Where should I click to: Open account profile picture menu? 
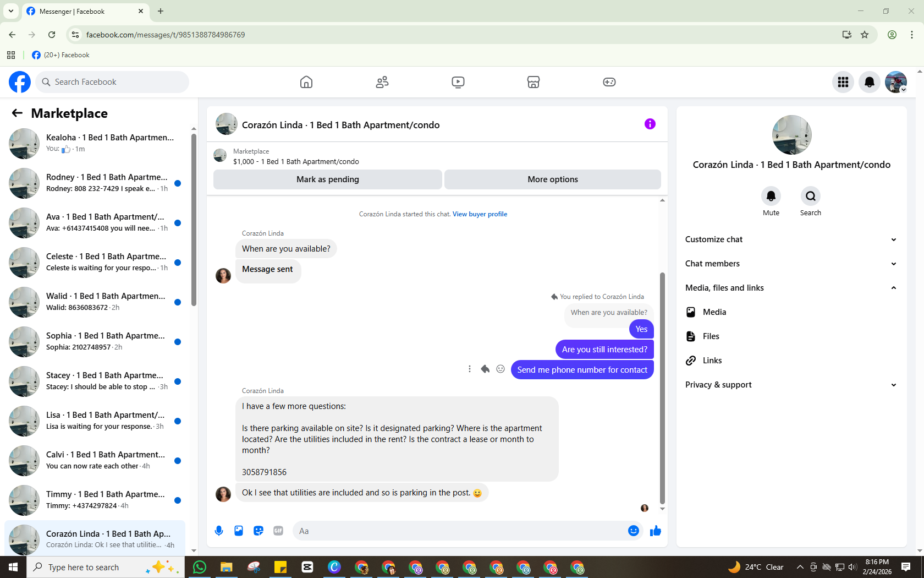(x=896, y=82)
